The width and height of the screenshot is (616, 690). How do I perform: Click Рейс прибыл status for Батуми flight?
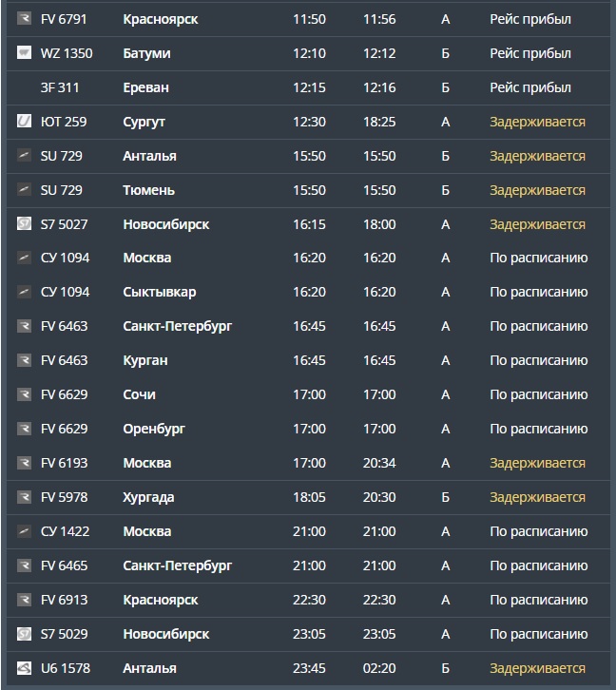click(x=530, y=53)
